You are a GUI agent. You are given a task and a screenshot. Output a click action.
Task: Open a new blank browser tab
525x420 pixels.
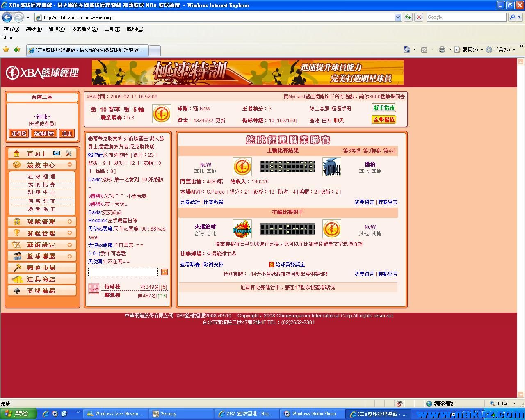tap(154, 50)
